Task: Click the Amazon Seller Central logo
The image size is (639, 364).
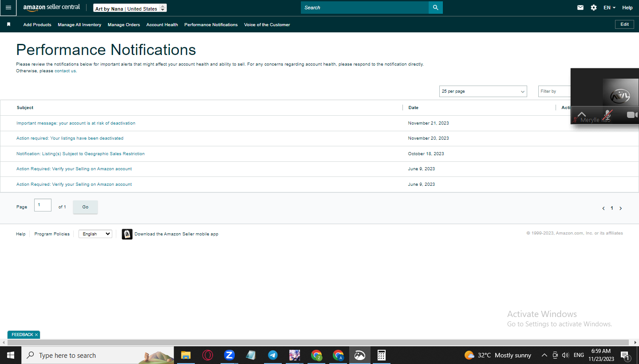Action: coord(51,8)
